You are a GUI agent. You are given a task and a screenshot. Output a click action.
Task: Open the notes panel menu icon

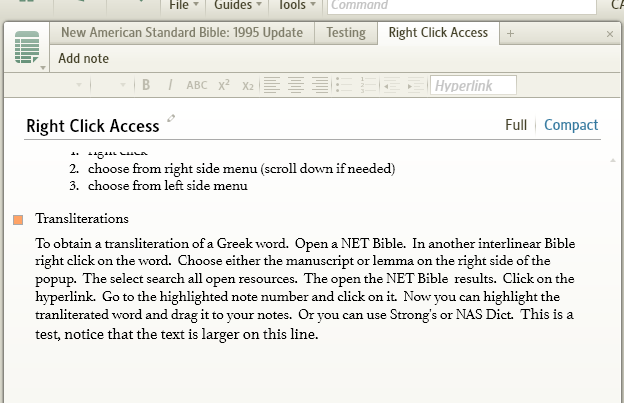(27, 48)
